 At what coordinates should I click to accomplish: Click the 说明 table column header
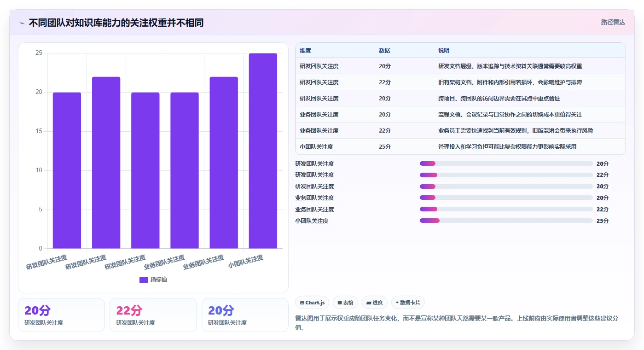click(x=444, y=51)
